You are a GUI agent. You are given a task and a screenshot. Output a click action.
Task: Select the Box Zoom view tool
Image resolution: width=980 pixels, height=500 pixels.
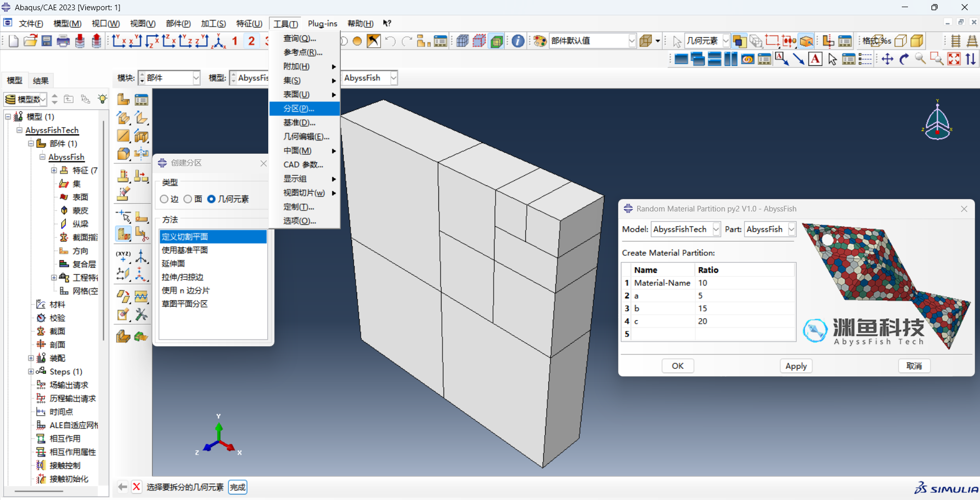[x=937, y=59]
